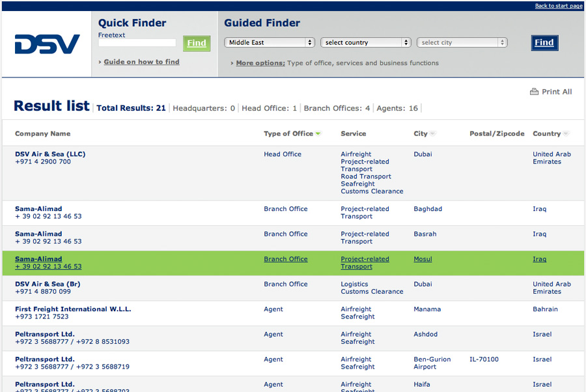This screenshot has height=392, width=586.
Task: Click the Manama city cell
Action: pos(427,309)
